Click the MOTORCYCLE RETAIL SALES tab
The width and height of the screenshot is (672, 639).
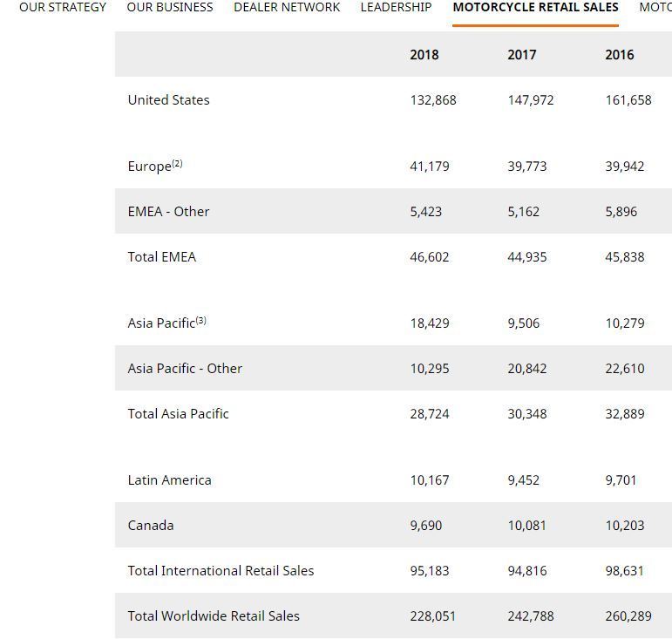(x=535, y=7)
